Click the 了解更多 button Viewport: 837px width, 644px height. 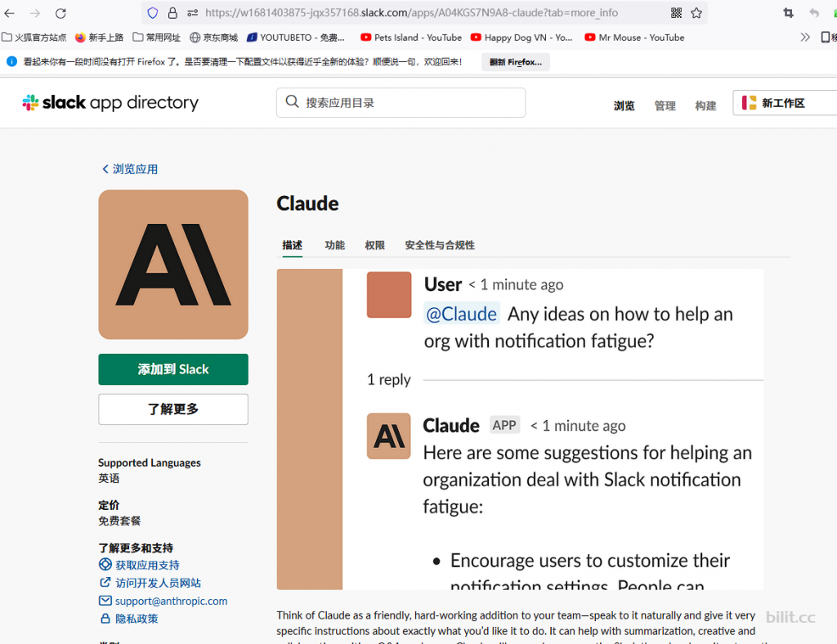point(173,409)
